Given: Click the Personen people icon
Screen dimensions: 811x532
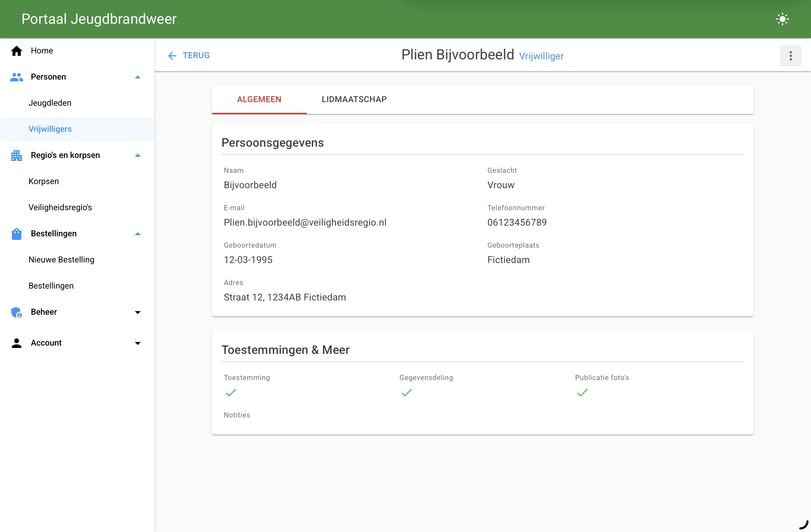Looking at the screenshot, I should click(x=16, y=77).
